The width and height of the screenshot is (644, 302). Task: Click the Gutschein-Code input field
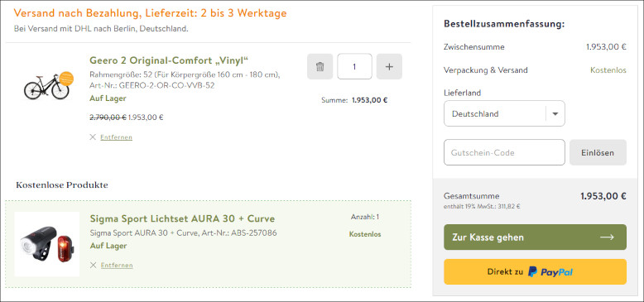504,152
